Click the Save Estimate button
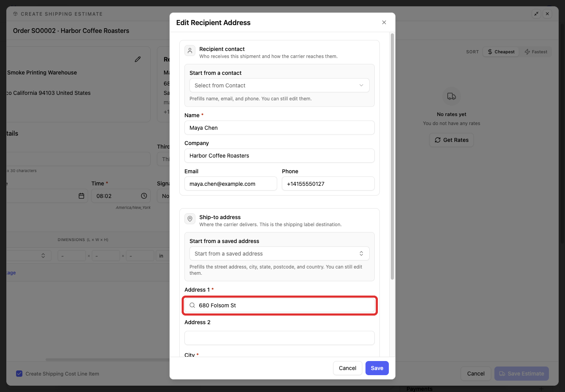565x392 pixels. pyautogui.click(x=521, y=374)
